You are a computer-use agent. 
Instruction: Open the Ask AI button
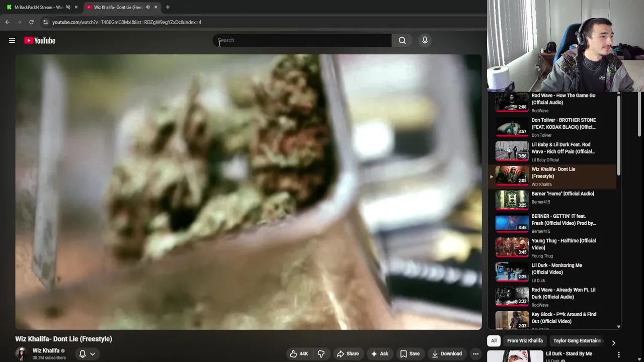pos(379,353)
